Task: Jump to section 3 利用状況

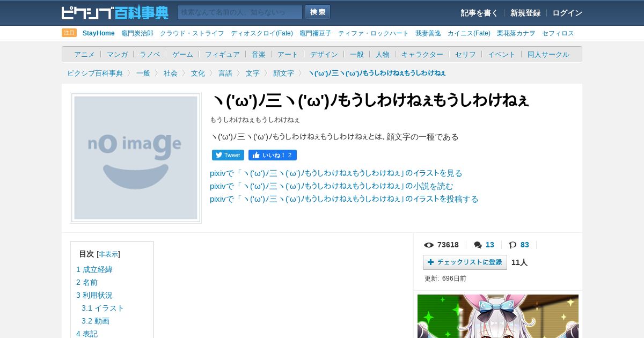Action: [94, 295]
